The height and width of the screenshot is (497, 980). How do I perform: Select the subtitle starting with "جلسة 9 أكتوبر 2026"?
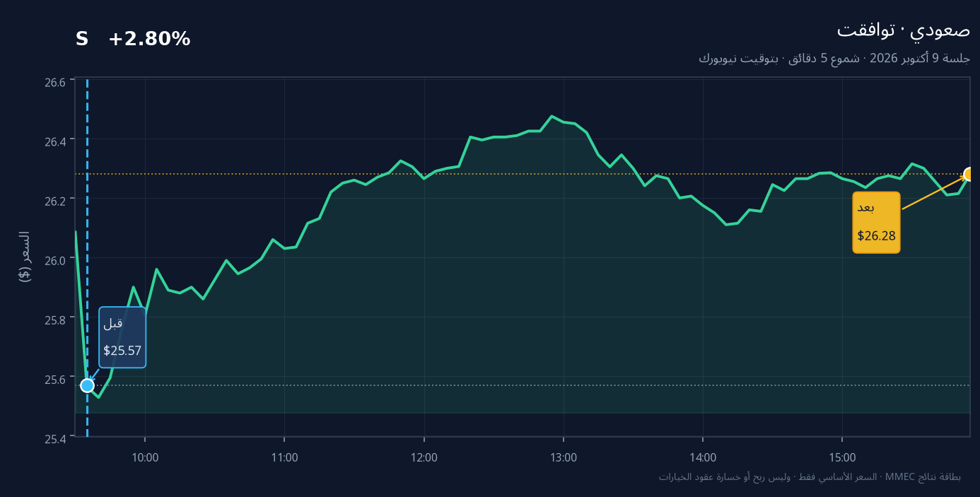click(834, 58)
